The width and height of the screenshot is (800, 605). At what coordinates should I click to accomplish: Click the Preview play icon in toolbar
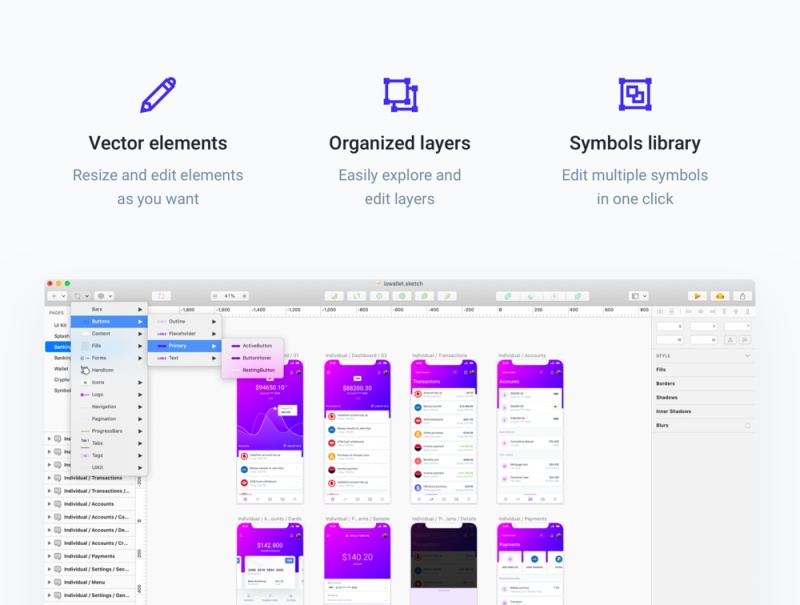(x=697, y=296)
